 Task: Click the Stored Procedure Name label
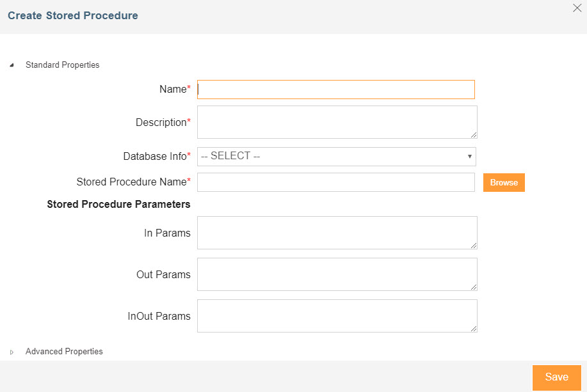tap(132, 182)
